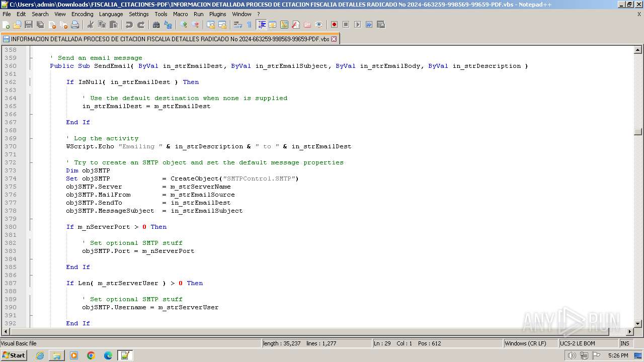The width and height of the screenshot is (644, 362).
Task: Open the Encoding menu
Action: tap(83, 14)
